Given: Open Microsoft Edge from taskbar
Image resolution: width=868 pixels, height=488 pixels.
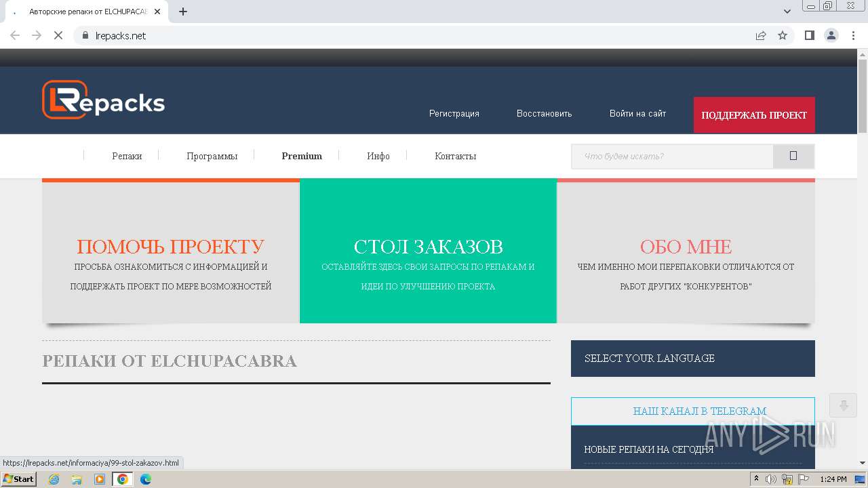Looking at the screenshot, I should point(146,479).
